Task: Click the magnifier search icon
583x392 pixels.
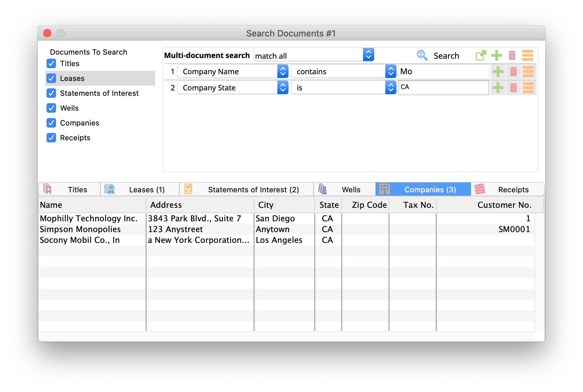Action: tap(422, 55)
